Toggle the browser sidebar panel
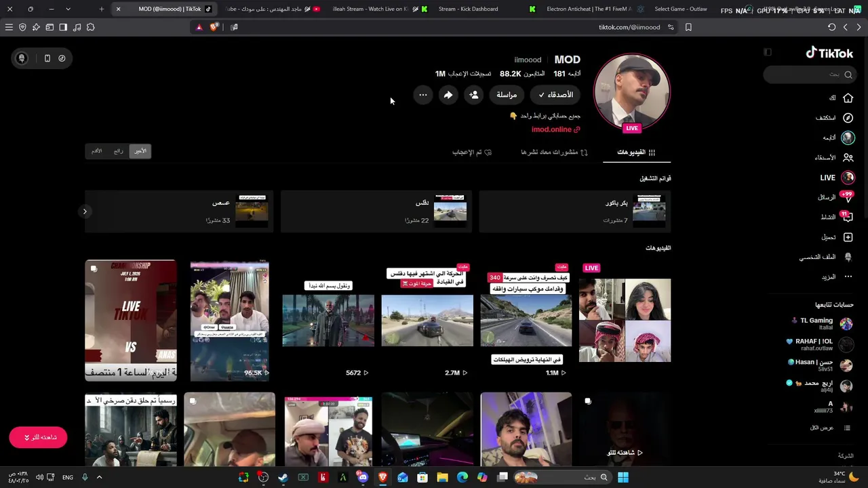 63,27
